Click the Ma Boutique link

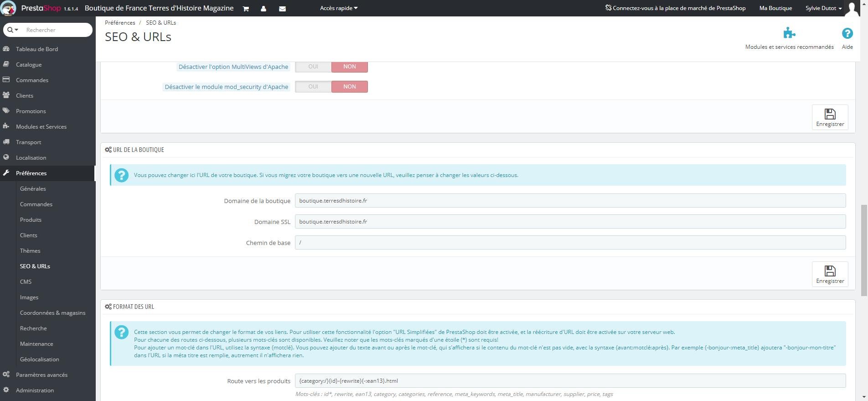coord(775,8)
